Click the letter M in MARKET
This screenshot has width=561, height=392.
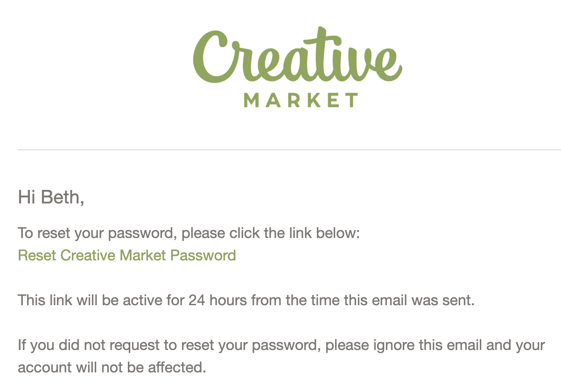coord(252,100)
